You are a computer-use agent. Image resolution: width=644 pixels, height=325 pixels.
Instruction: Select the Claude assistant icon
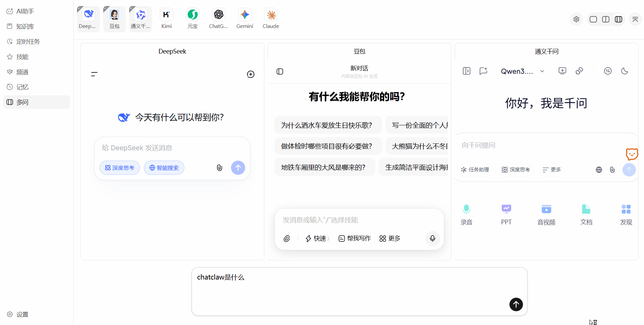(x=271, y=14)
